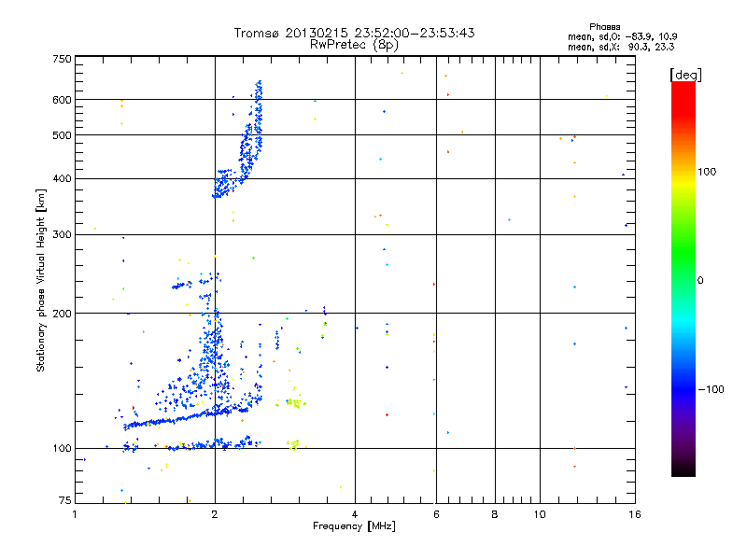This screenshot has height=560, width=747.
Task: Click the '10' x-axis tick label
Action: [x=540, y=514]
